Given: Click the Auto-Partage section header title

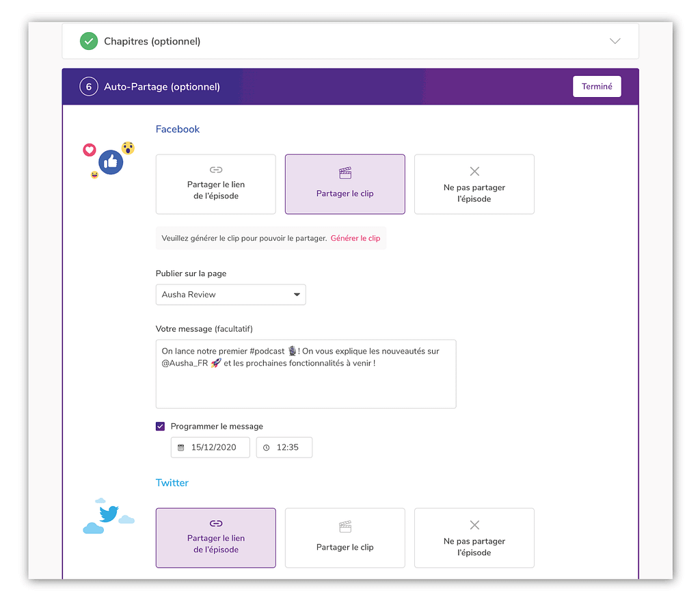Looking at the screenshot, I should (x=162, y=87).
